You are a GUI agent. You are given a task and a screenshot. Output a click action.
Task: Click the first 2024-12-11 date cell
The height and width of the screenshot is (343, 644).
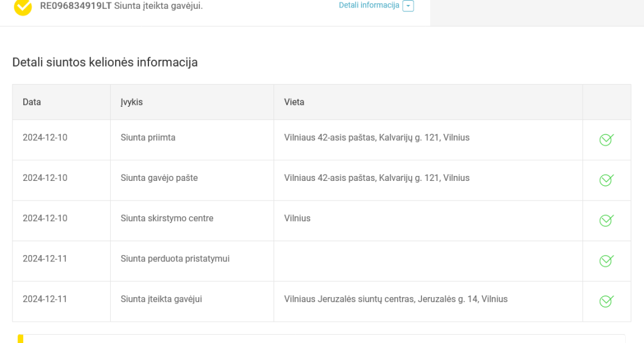[61, 261]
